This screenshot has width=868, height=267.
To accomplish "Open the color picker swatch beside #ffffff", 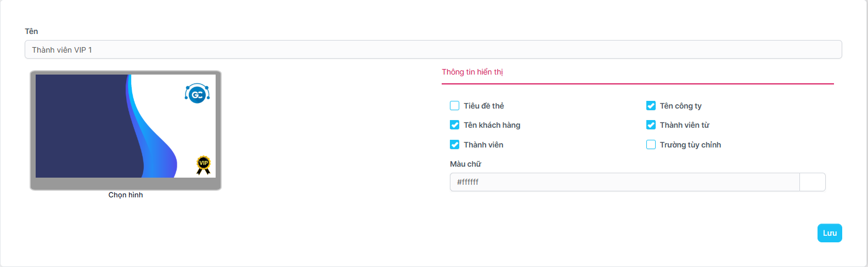I will pos(812,182).
